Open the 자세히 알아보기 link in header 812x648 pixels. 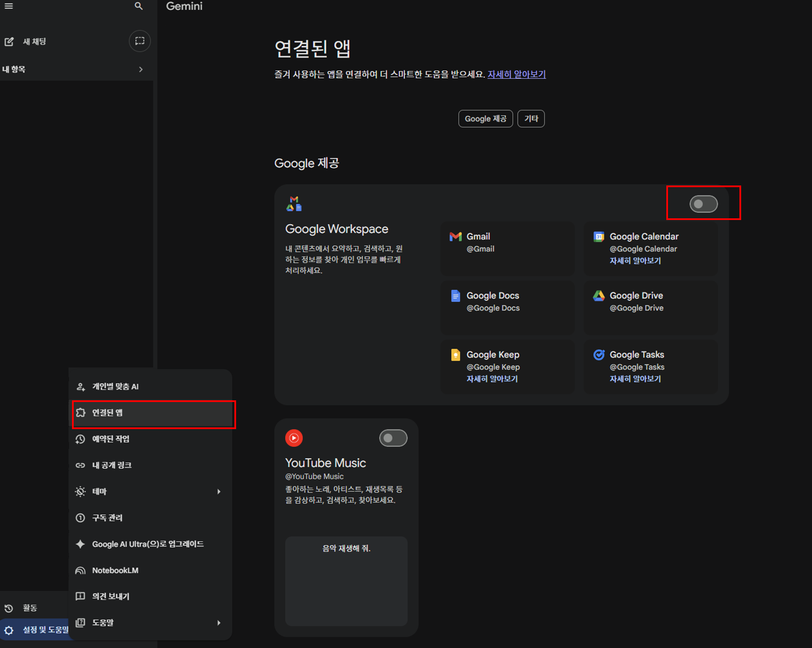pyautogui.click(x=517, y=74)
